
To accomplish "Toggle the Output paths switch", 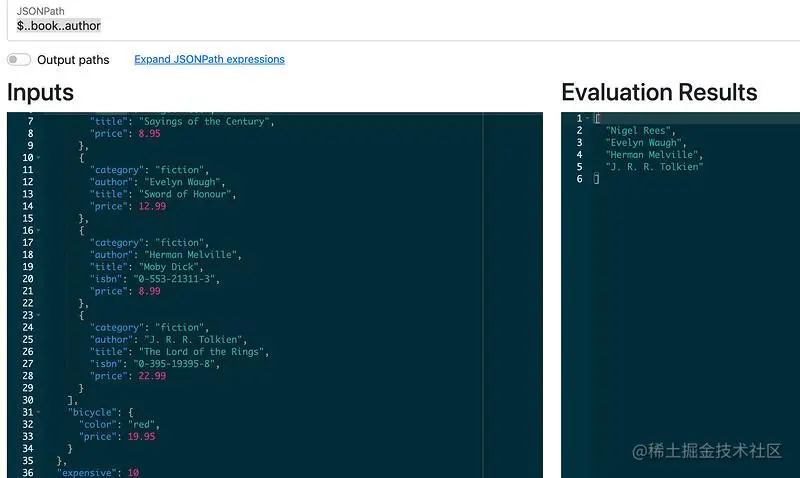I will [x=19, y=60].
